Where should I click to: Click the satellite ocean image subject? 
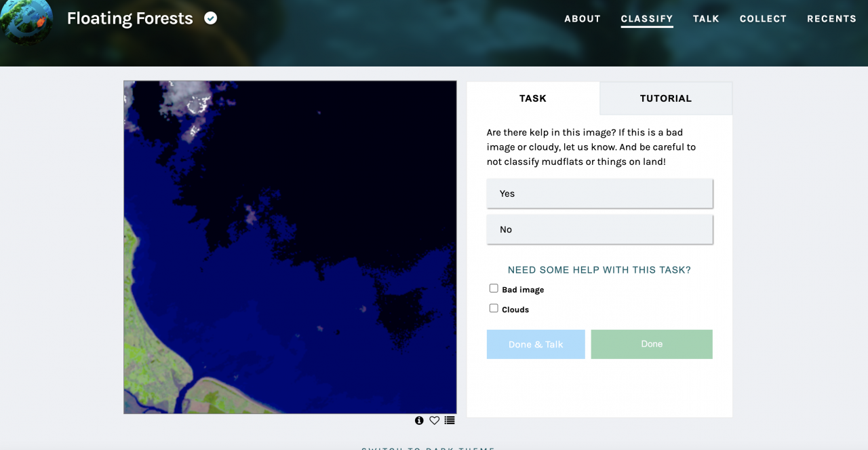pyautogui.click(x=290, y=247)
